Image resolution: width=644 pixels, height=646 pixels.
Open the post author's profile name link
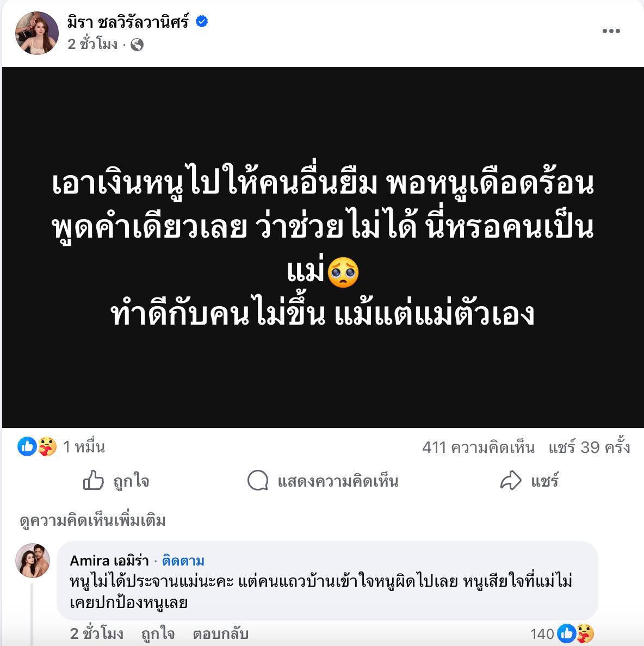(128, 22)
